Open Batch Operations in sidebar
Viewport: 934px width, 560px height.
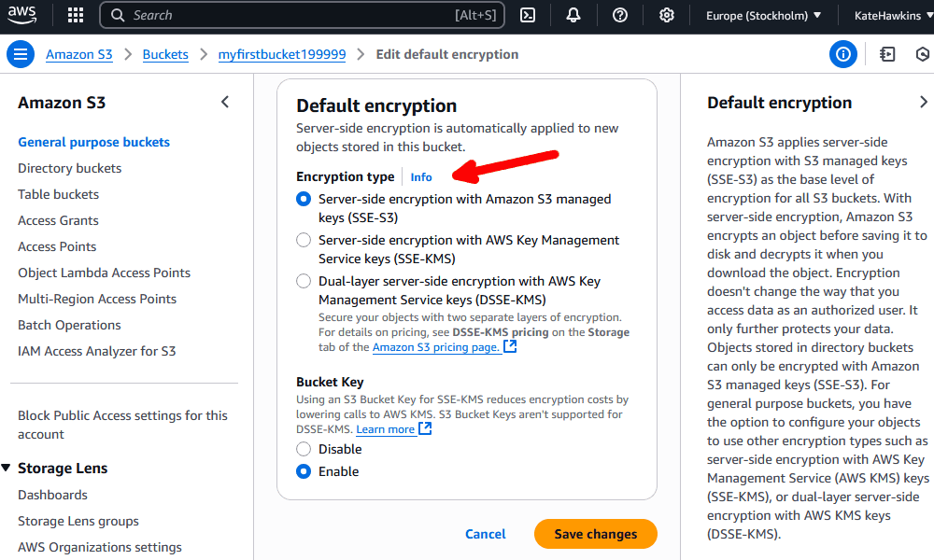(69, 326)
